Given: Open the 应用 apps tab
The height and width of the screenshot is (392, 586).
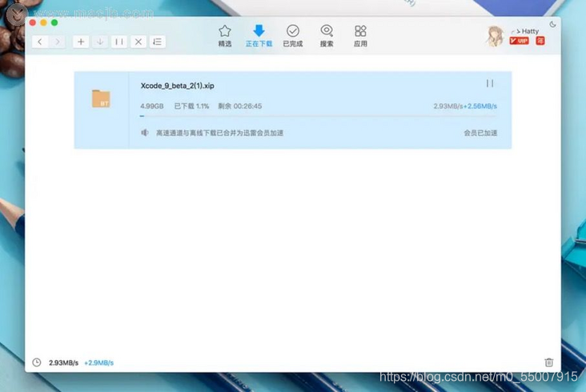Looking at the screenshot, I should [360, 36].
